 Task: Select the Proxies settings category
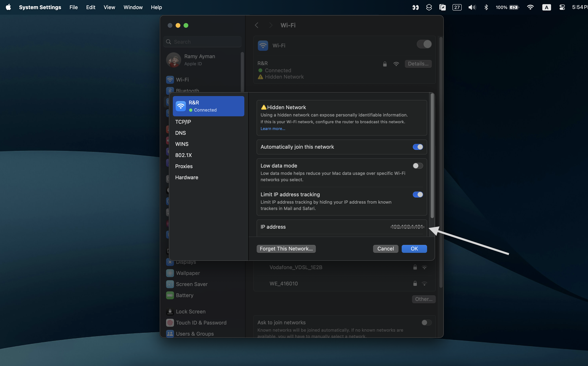point(184,166)
